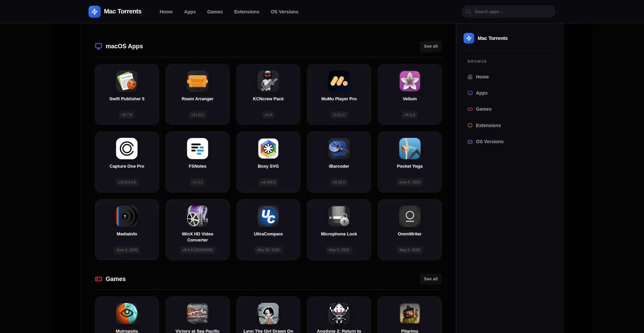644x333 pixels.
Task: Click the macOS Apps section heading
Action: click(x=124, y=46)
